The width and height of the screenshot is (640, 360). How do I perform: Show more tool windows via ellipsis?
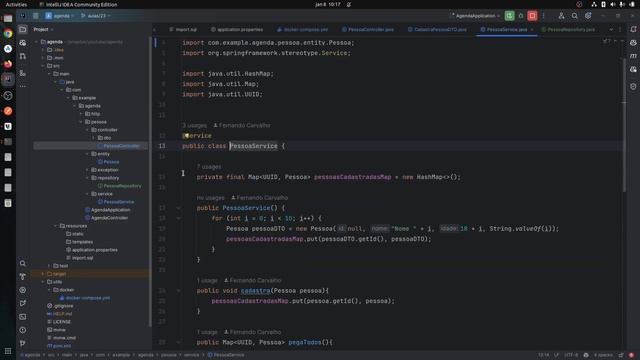23,86
